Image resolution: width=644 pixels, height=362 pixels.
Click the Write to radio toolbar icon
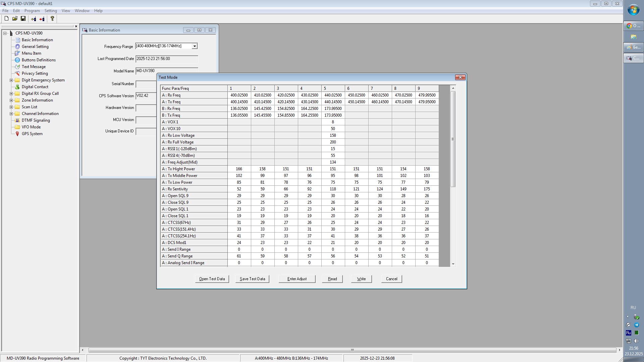pos(42,19)
